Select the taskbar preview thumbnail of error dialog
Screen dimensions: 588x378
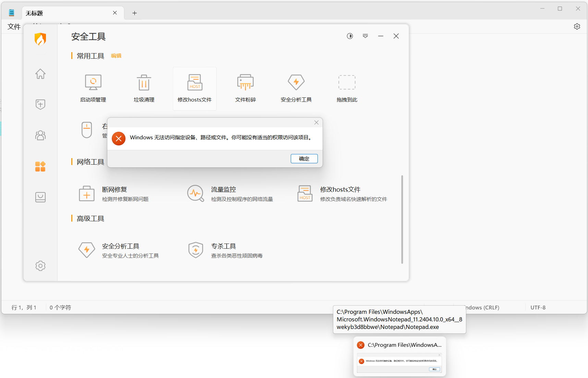point(399,363)
